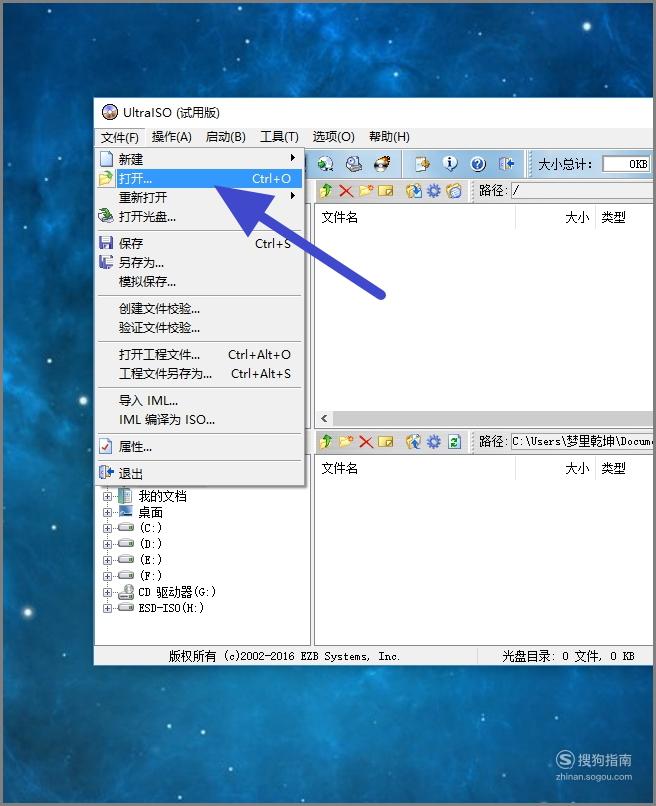
Task: Select (C:) drive in the local tree
Action: tap(151, 528)
